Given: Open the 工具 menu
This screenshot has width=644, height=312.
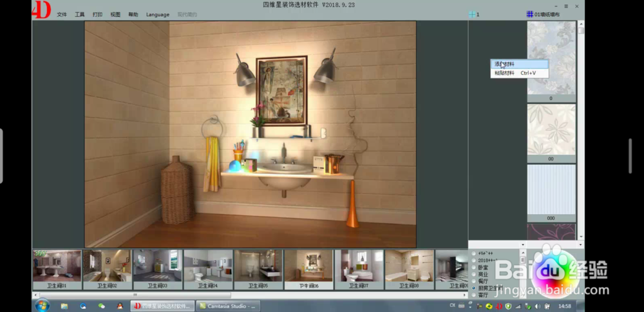Looking at the screenshot, I should pos(80,14).
